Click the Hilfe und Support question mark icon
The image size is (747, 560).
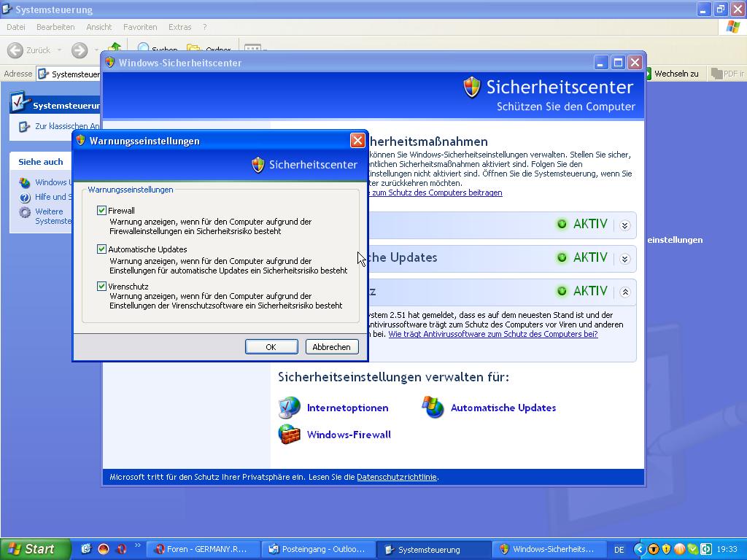click(25, 197)
